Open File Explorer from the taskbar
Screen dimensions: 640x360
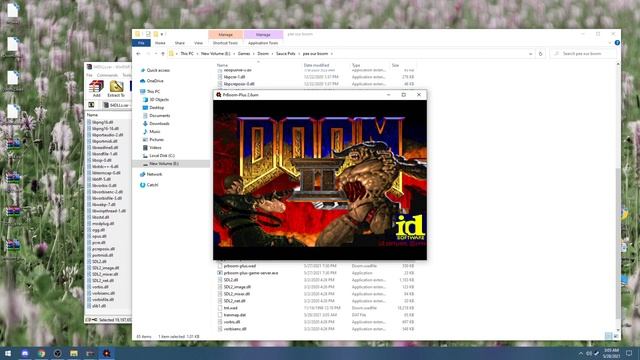click(74, 353)
